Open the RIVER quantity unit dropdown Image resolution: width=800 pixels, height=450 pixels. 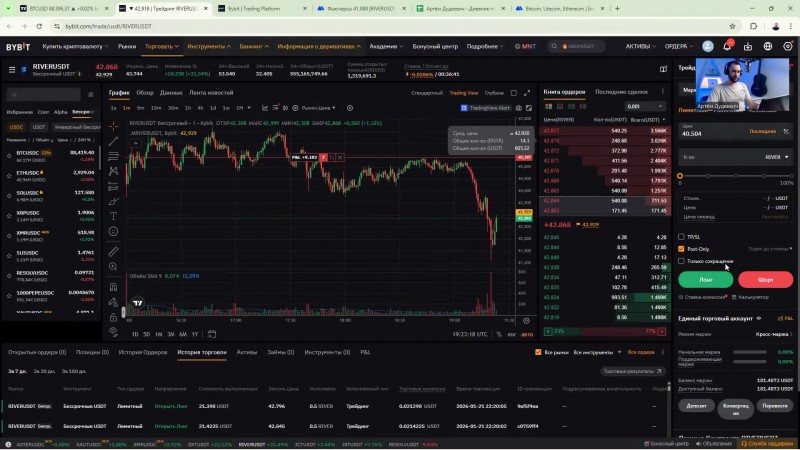(777, 157)
